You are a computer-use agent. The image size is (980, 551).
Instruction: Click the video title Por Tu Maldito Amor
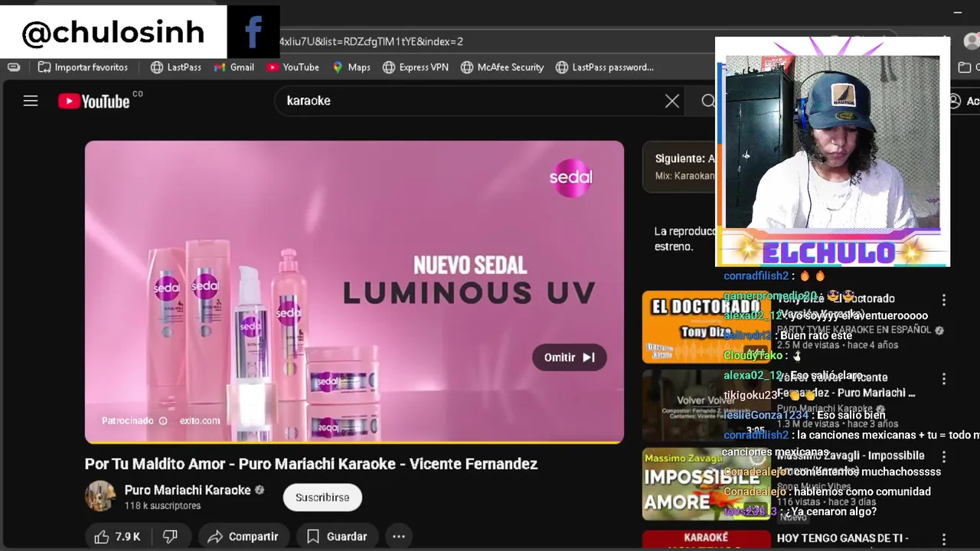tap(311, 464)
